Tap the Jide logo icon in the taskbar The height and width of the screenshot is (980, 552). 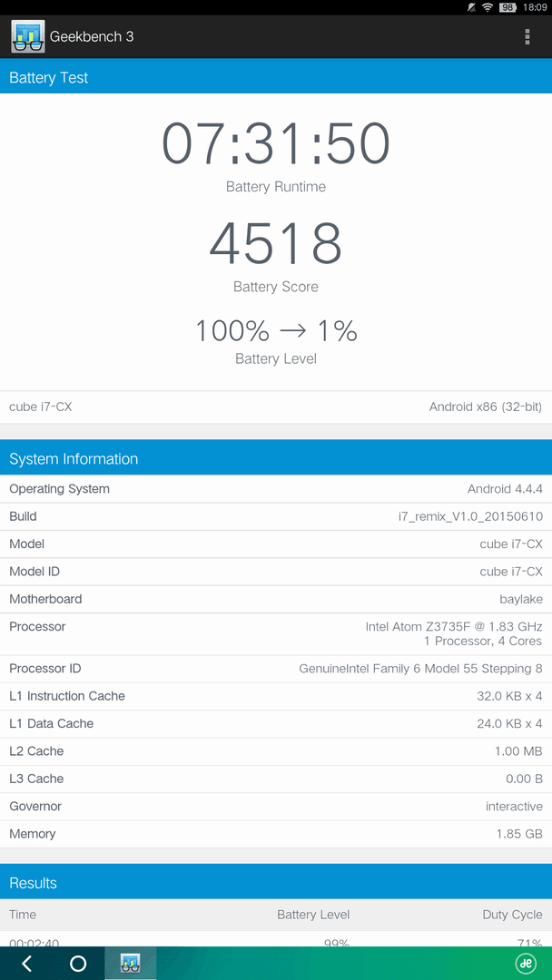click(525, 963)
